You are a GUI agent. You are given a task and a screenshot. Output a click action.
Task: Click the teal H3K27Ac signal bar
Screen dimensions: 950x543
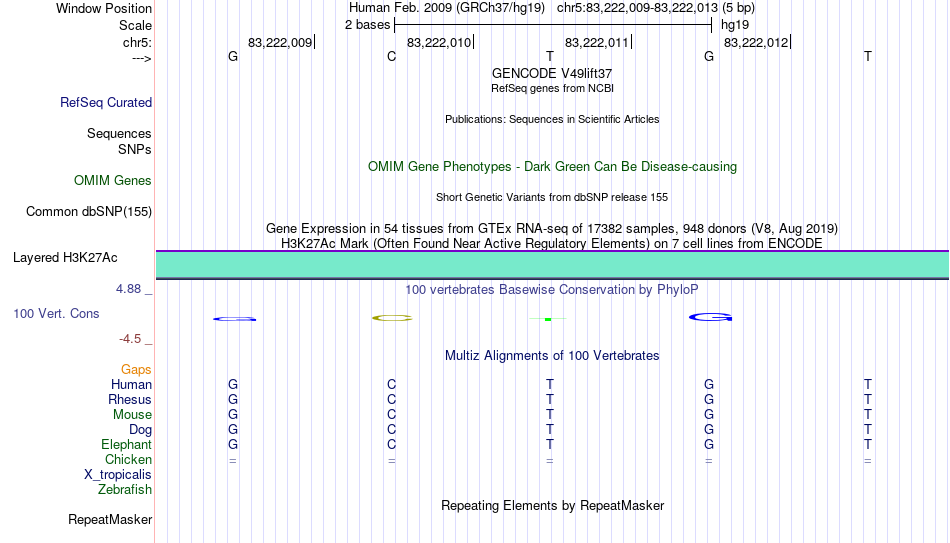[552, 265]
